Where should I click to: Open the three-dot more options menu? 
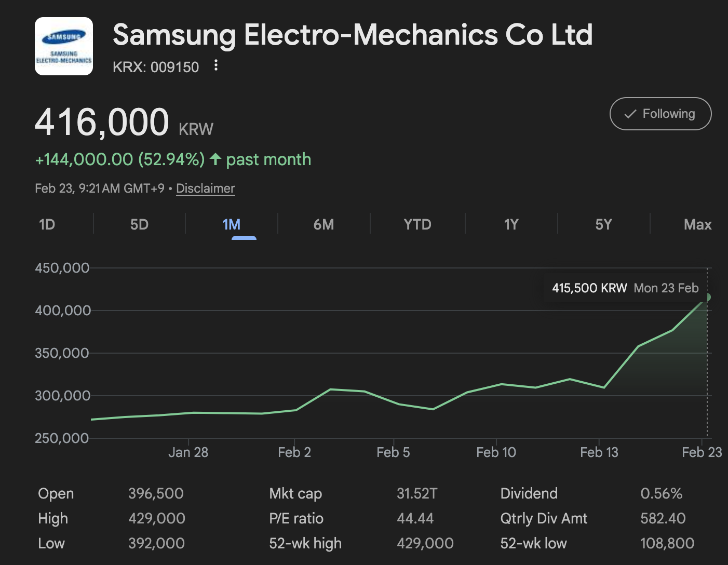[x=216, y=65]
